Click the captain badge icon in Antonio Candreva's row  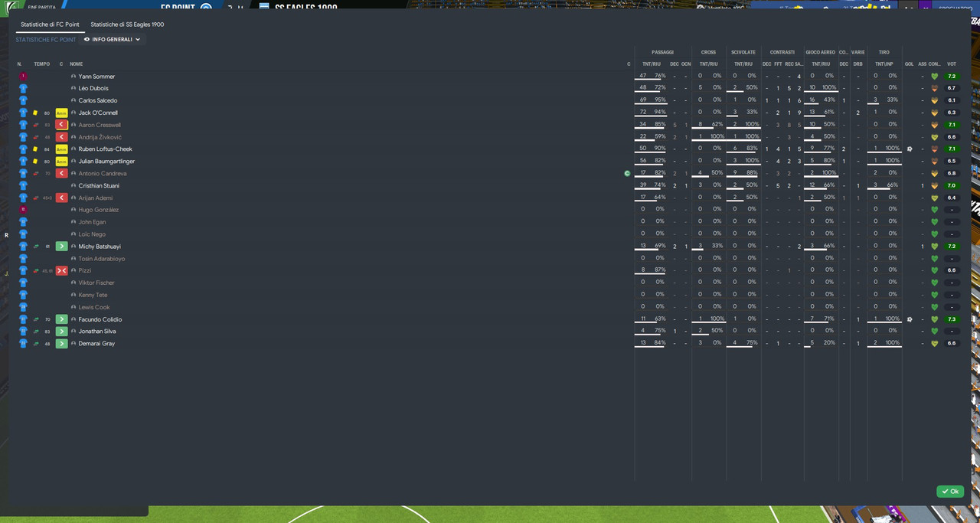click(x=627, y=174)
